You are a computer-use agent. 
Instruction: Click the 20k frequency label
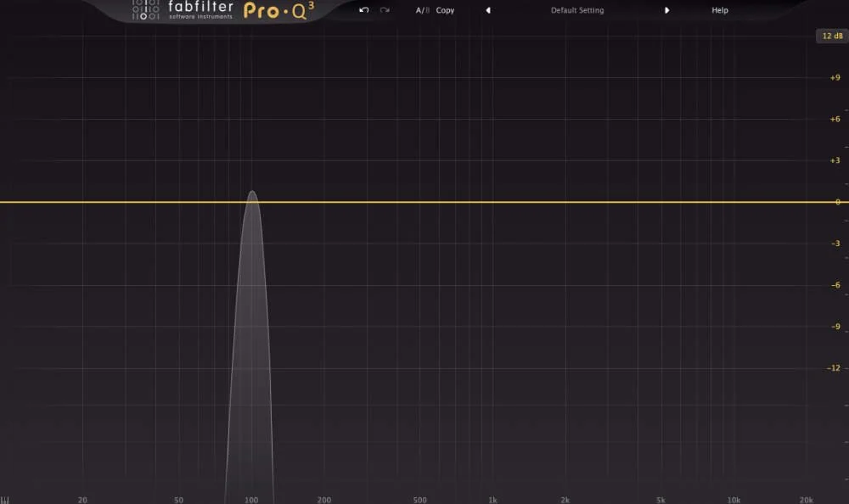[x=807, y=500]
